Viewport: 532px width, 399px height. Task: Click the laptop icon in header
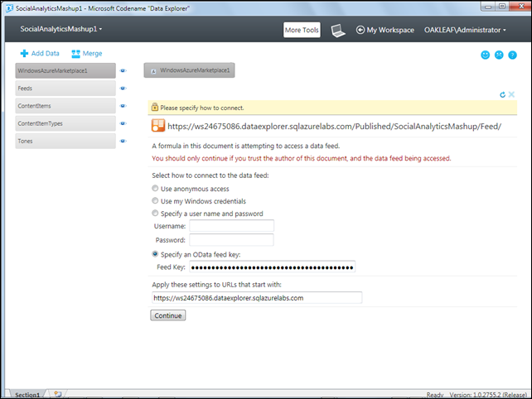(338, 31)
